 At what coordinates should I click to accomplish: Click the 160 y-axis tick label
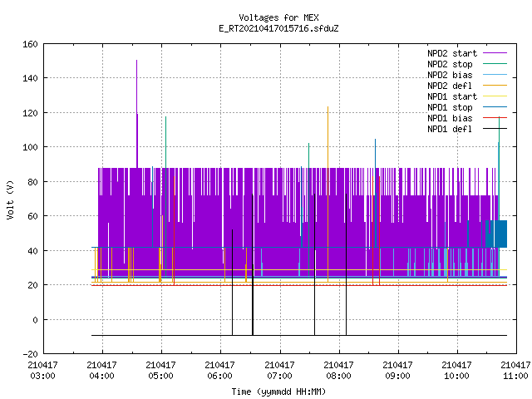click(x=30, y=44)
